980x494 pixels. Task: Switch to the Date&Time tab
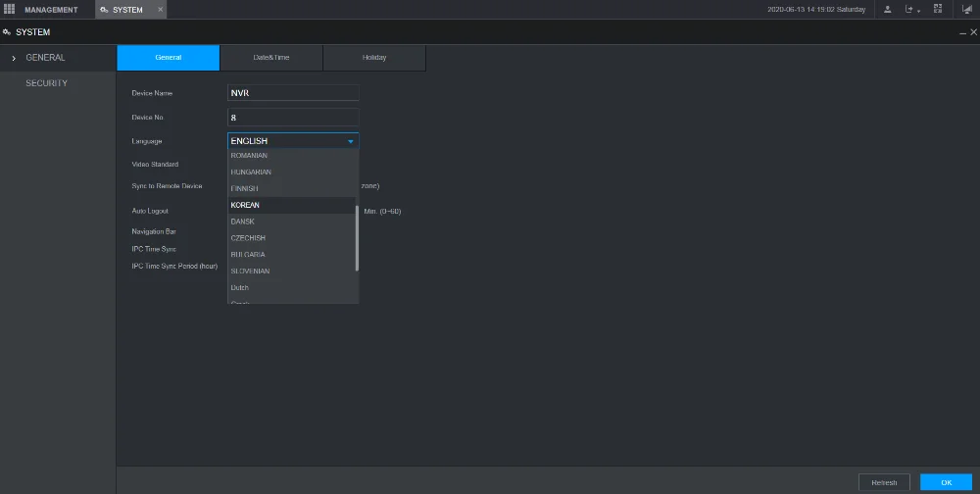point(271,58)
